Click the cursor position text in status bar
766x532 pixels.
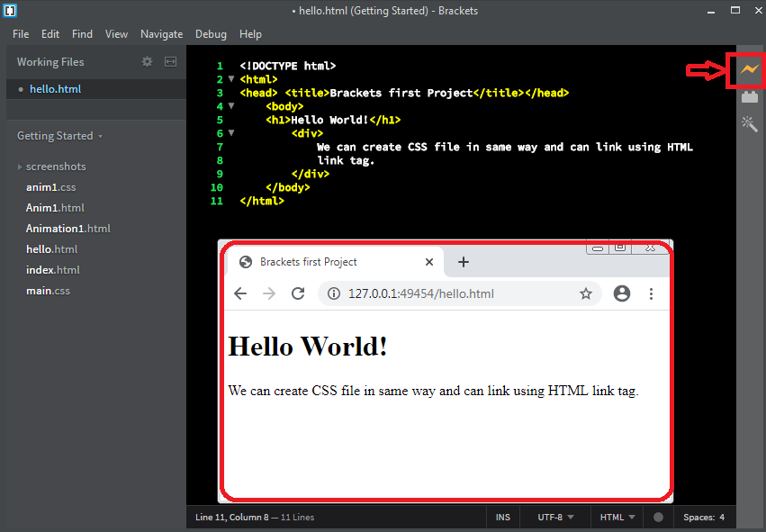pos(232,517)
